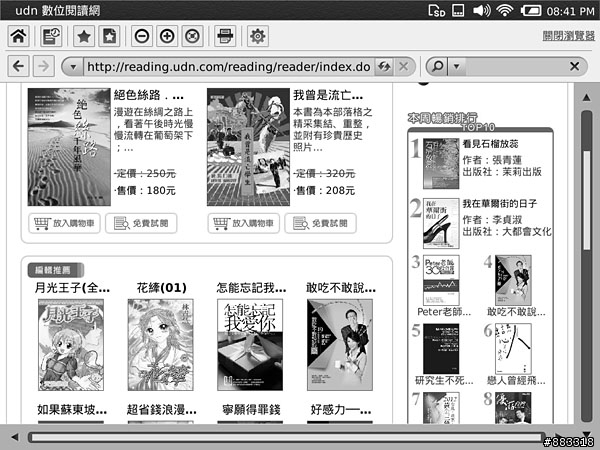This screenshot has height=450, width=600.
Task: Open the Wi-Fi status icon
Action: [505, 10]
